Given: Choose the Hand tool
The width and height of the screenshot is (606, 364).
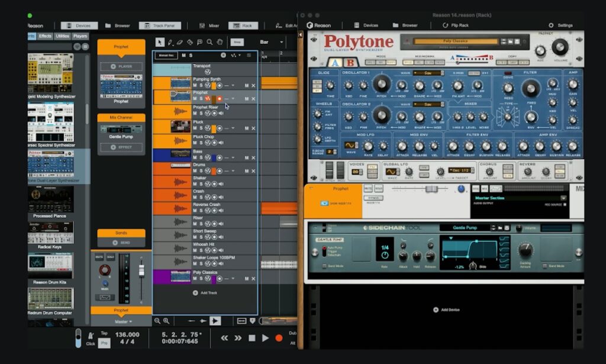Looking at the screenshot, I should click(219, 42).
